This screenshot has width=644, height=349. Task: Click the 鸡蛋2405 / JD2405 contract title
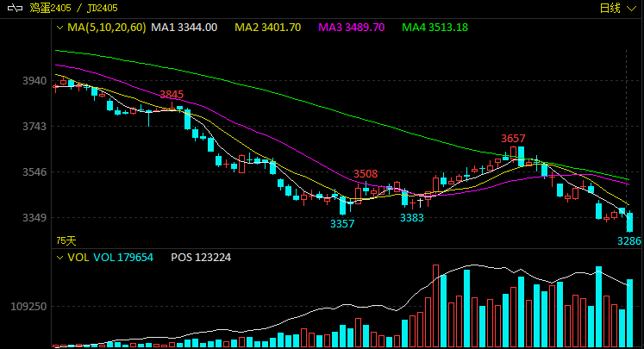(x=73, y=8)
